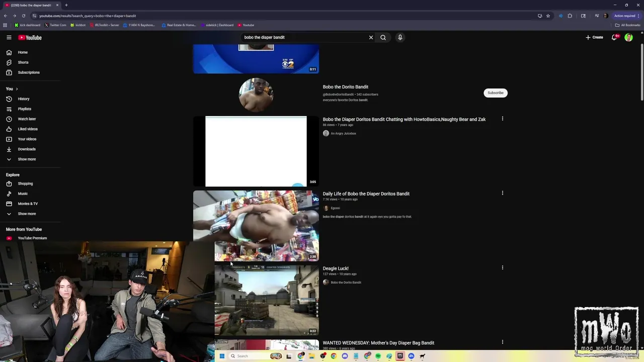Click the browser address bar URL
Image resolution: width=644 pixels, height=362 pixels.
88,16
